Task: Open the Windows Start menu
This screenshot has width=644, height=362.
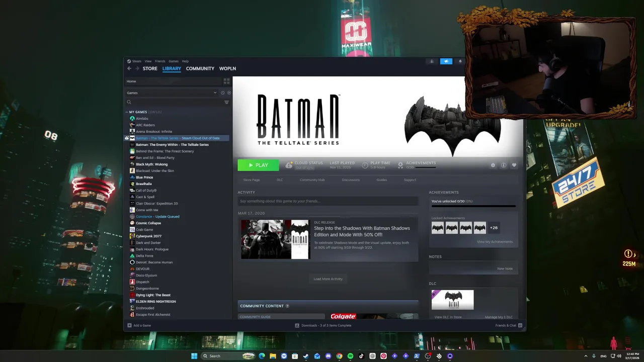Action: (194, 356)
